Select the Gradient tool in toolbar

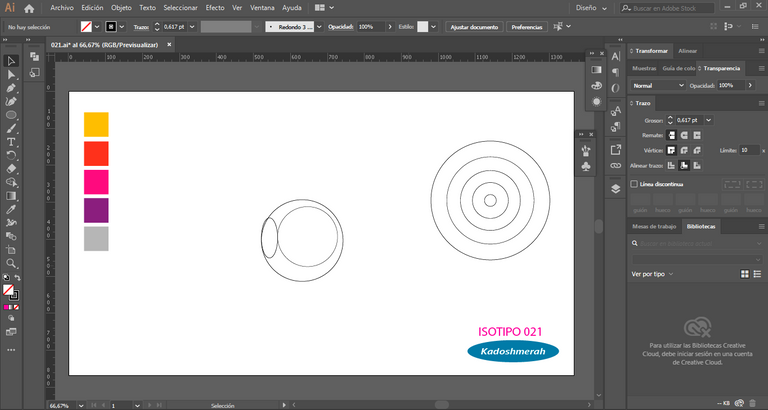point(11,196)
